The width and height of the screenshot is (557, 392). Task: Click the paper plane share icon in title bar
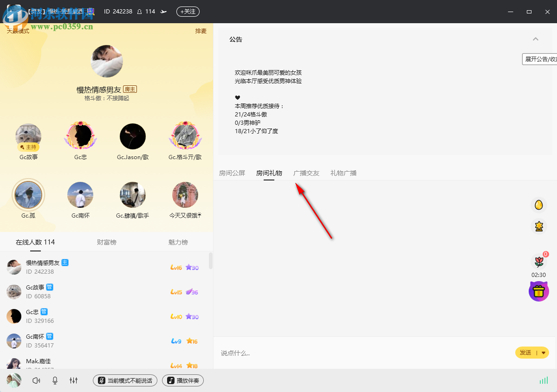tap(163, 12)
